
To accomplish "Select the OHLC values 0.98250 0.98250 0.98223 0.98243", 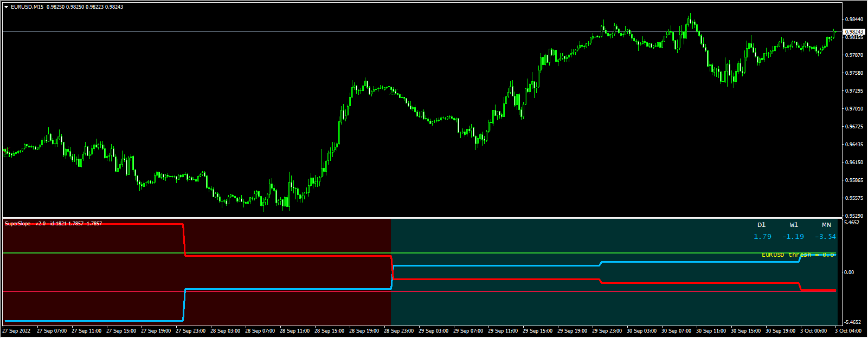I will [x=85, y=7].
